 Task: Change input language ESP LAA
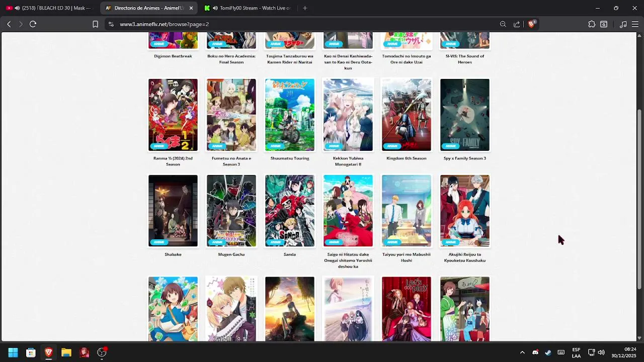pyautogui.click(x=576, y=352)
